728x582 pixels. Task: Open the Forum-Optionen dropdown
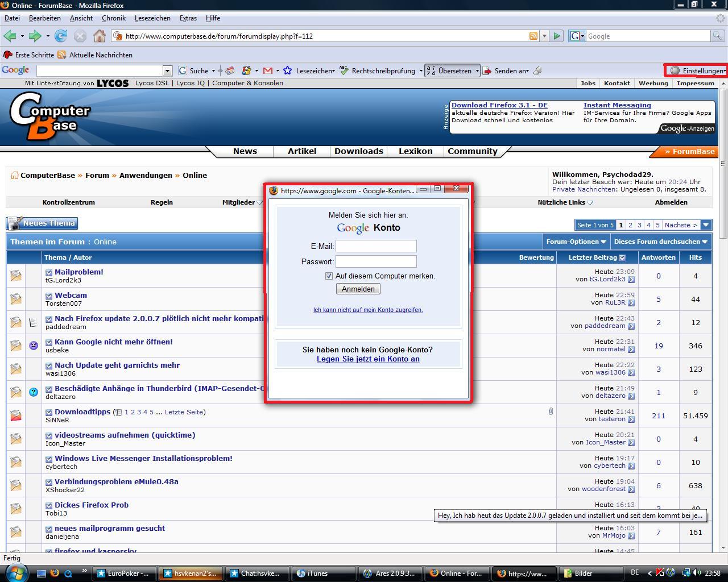tap(576, 242)
